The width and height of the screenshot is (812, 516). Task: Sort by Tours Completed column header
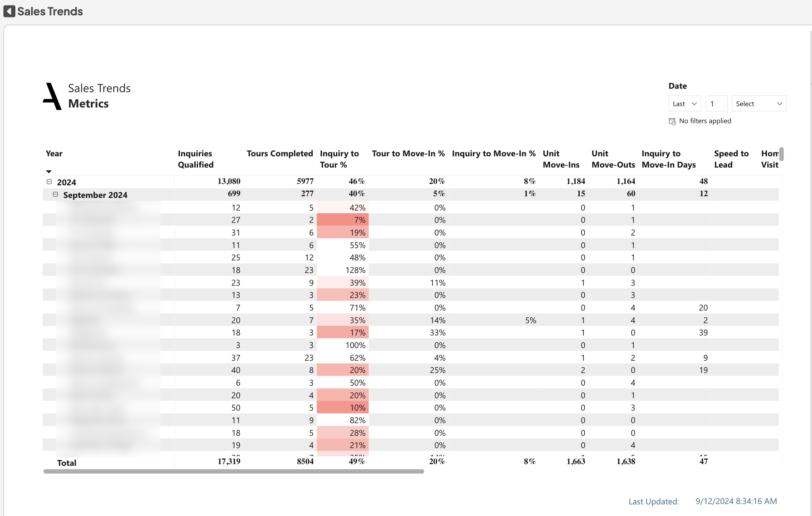point(279,154)
